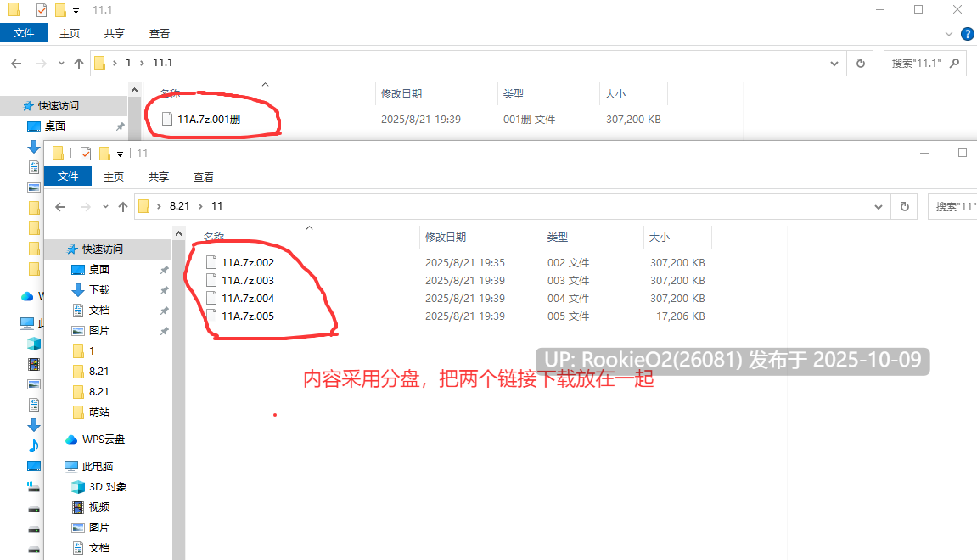Sort by 类型 column in the 11 window

point(558,238)
